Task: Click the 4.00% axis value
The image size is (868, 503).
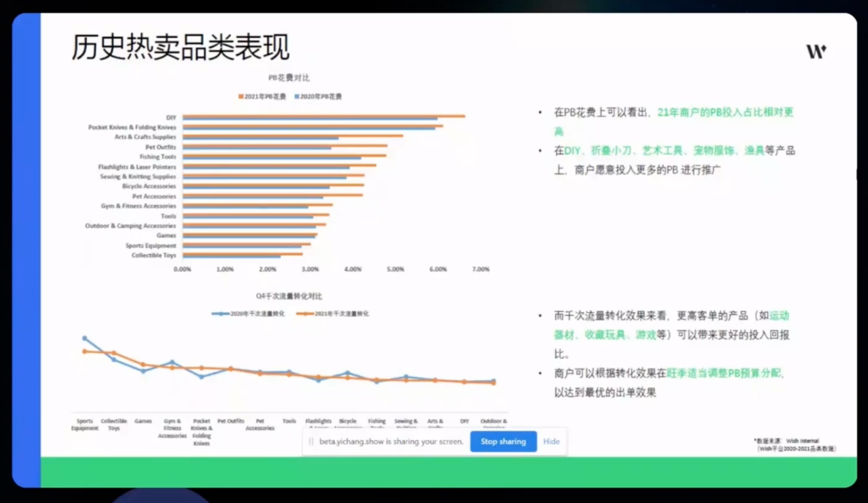Action: 353,270
